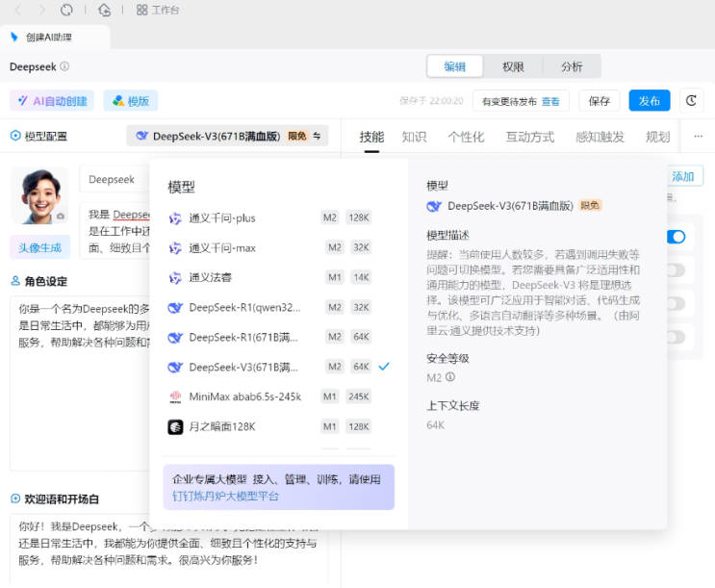The image size is (715, 588).
Task: Select 通义千问-max model
Action: [278, 247]
